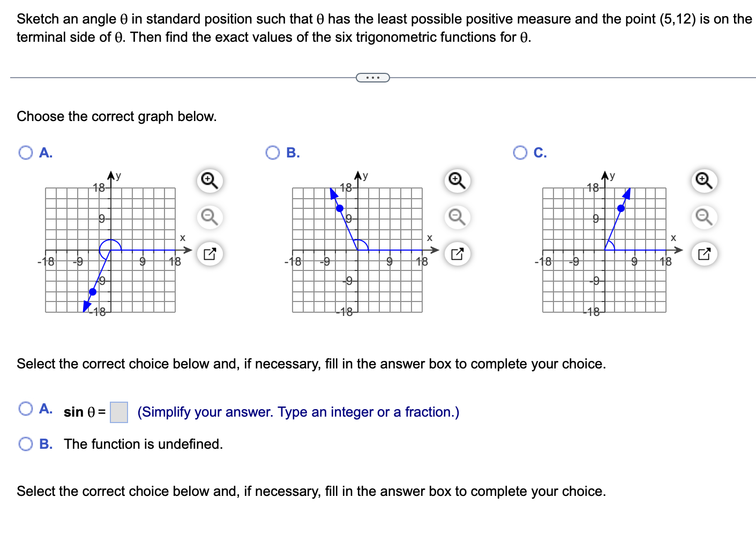Click the zoom-in magnifier for graph A

tap(209, 181)
